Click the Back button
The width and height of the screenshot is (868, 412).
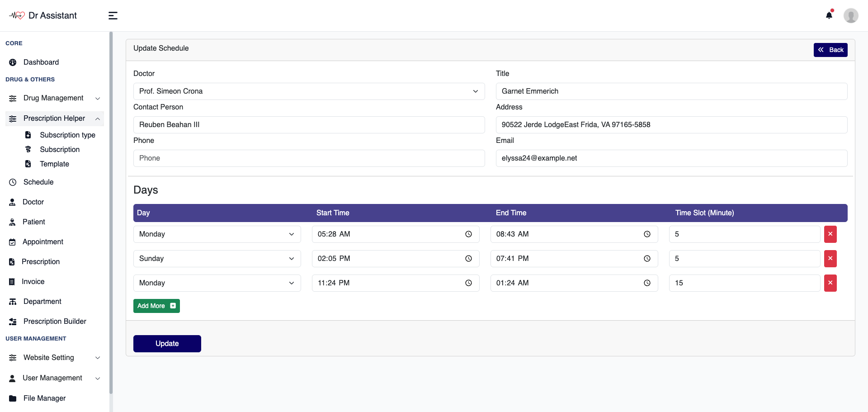pyautogui.click(x=830, y=50)
